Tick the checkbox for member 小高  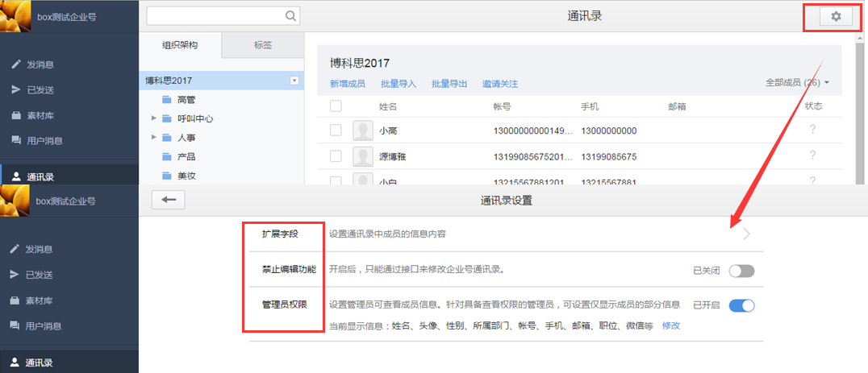coord(336,131)
